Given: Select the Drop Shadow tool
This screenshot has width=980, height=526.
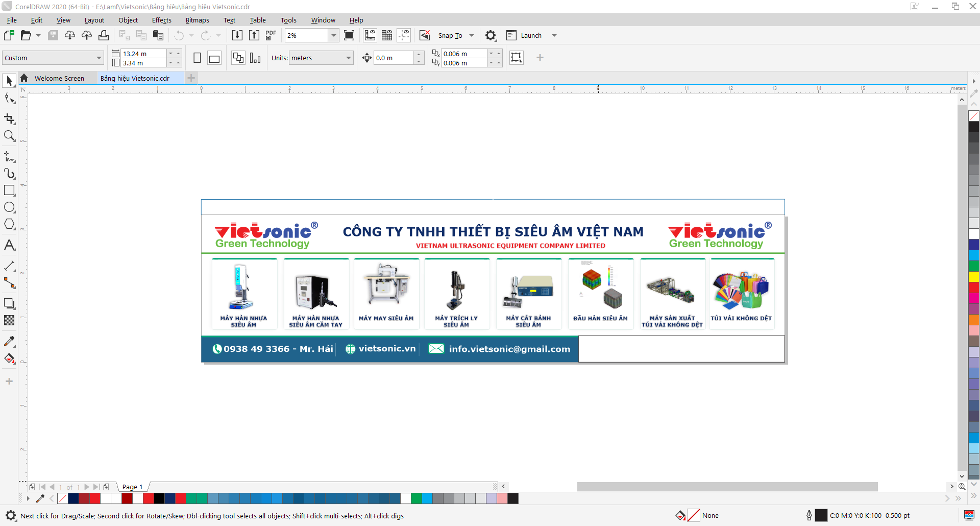Looking at the screenshot, I should (x=9, y=303).
